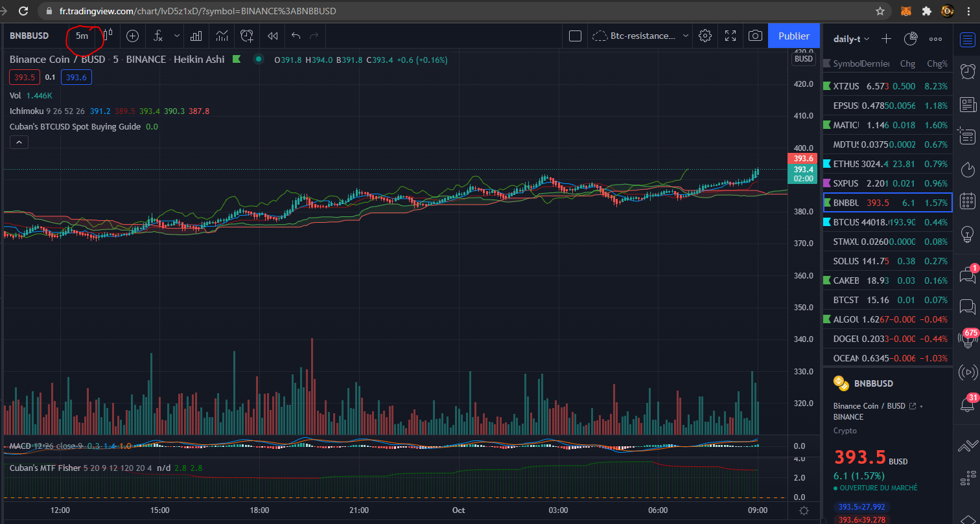Open notifications bell with 31 badge

[x=967, y=404]
